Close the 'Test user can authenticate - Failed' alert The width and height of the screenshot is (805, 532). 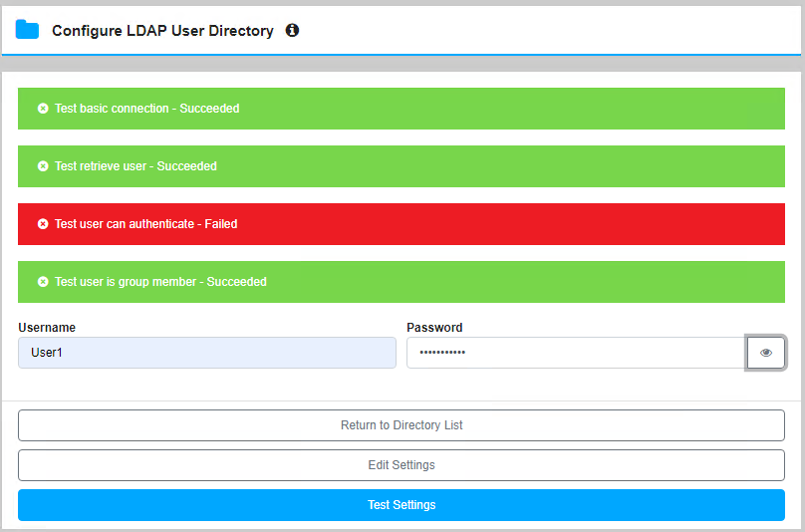tap(43, 224)
